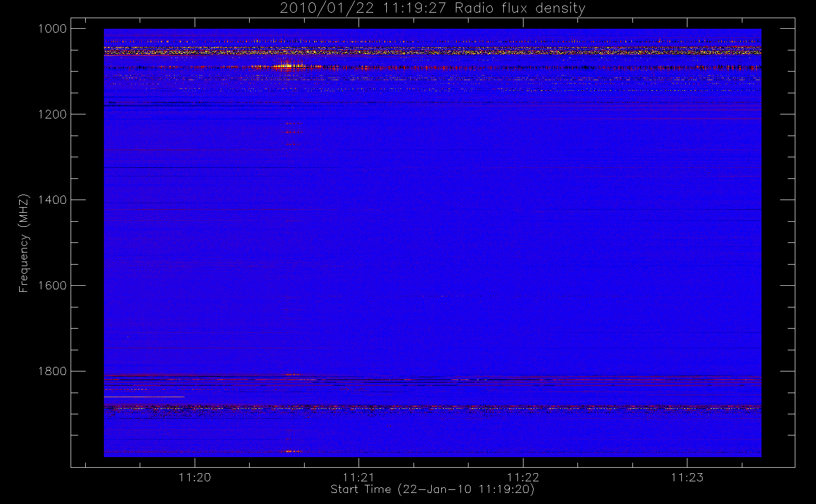The width and height of the screenshot is (816, 504).
Task: Click the 1400 frequency tick label
Action: pos(52,200)
